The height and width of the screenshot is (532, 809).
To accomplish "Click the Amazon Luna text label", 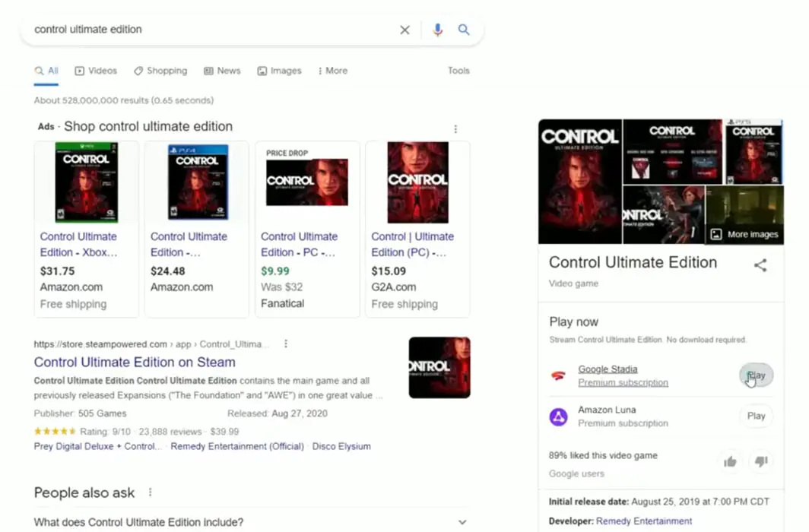I will [x=607, y=410].
